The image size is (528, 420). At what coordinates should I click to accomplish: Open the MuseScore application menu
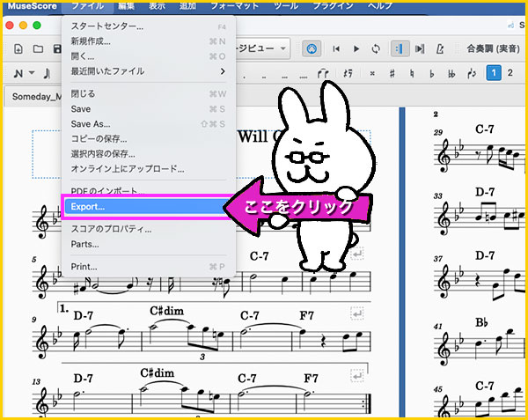point(32,6)
